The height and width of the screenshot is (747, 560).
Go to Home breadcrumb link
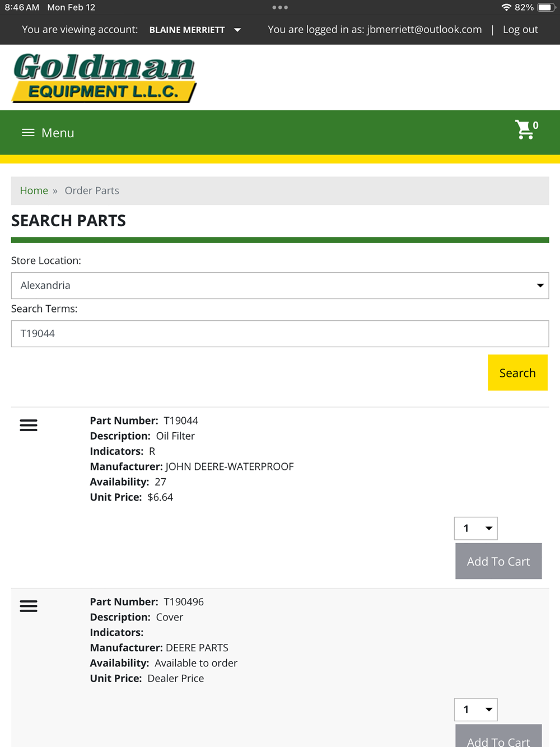click(34, 190)
